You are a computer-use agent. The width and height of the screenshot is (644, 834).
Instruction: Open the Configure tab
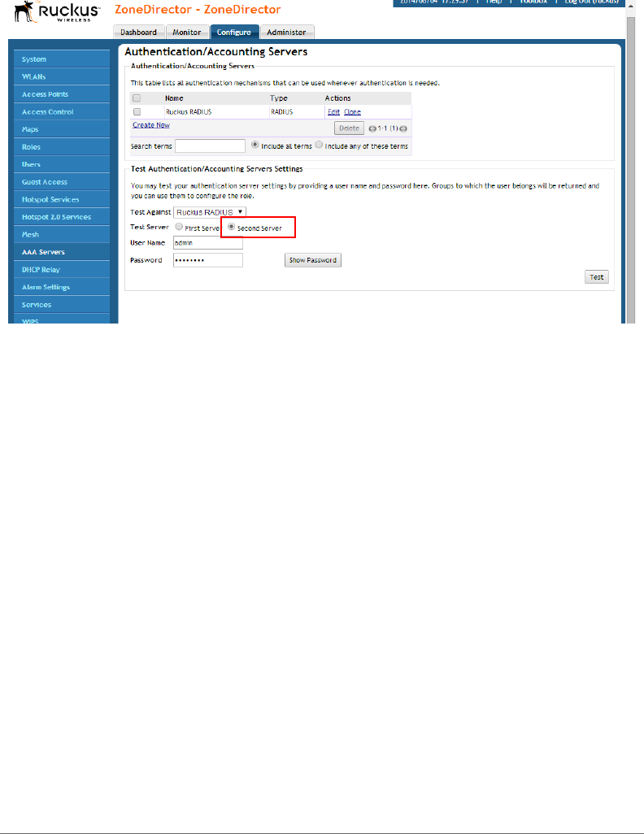(x=234, y=33)
